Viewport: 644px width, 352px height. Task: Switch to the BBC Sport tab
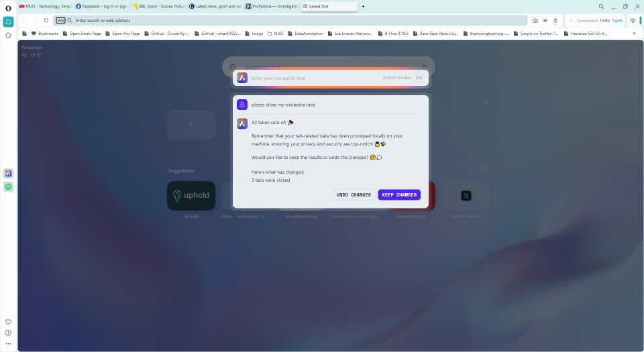[x=158, y=7]
